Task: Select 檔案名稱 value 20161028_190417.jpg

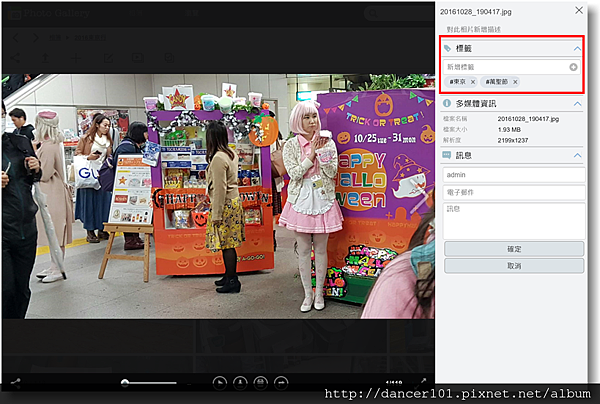Action: (x=528, y=119)
